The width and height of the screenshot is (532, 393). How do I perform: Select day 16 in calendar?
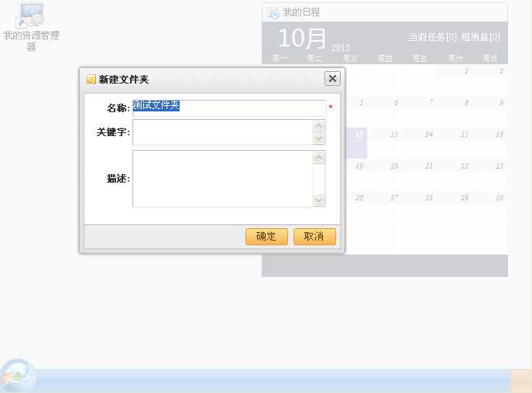tap(490, 143)
